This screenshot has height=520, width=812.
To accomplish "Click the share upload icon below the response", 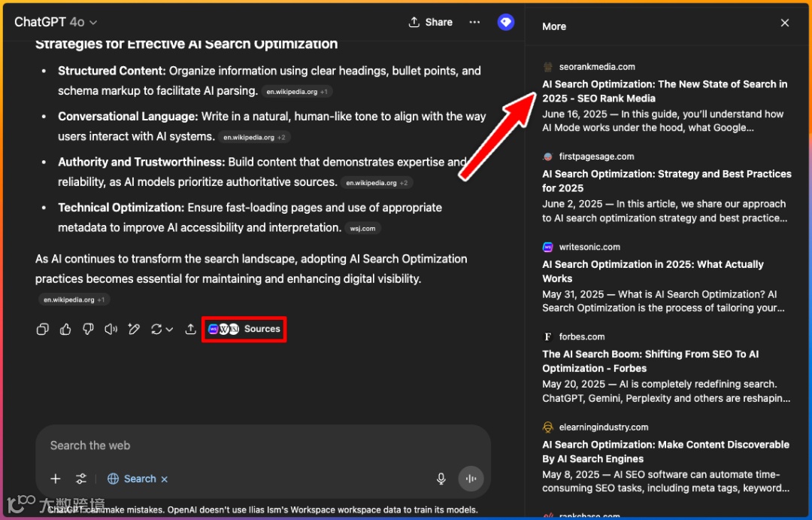I will click(190, 329).
